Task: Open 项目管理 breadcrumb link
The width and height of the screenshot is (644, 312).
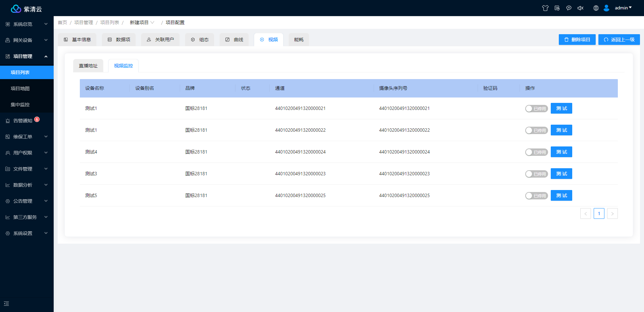Action: tap(84, 22)
